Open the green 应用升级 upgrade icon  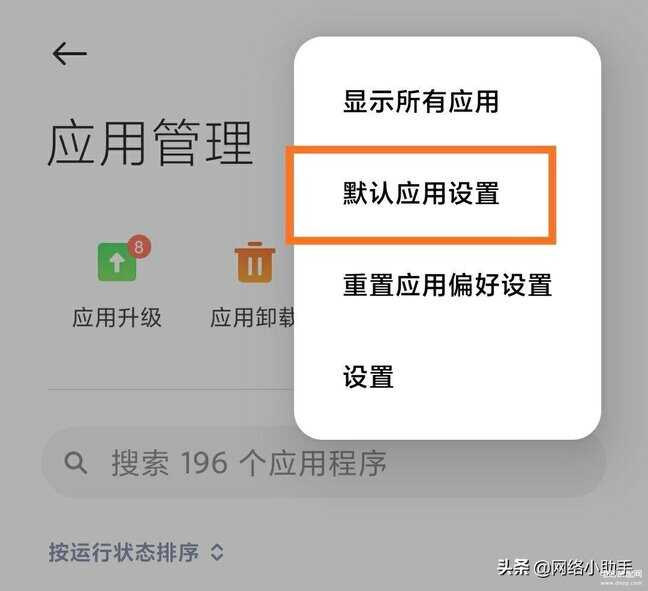(117, 261)
